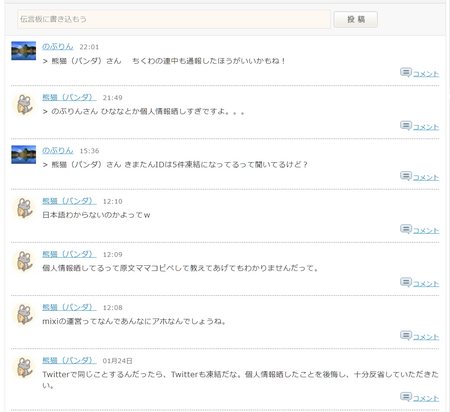Open panda avatar on the 01月24日 post
450x412 pixels.
(24, 367)
